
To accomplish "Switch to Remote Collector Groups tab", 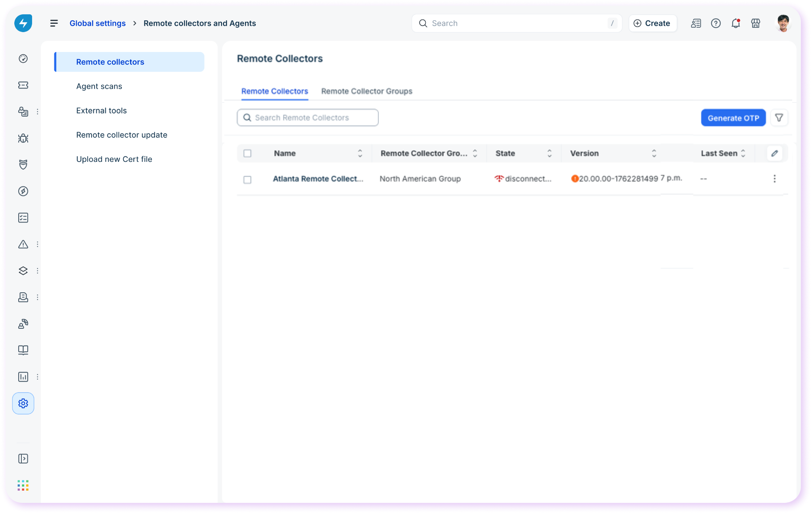I will click(x=366, y=91).
